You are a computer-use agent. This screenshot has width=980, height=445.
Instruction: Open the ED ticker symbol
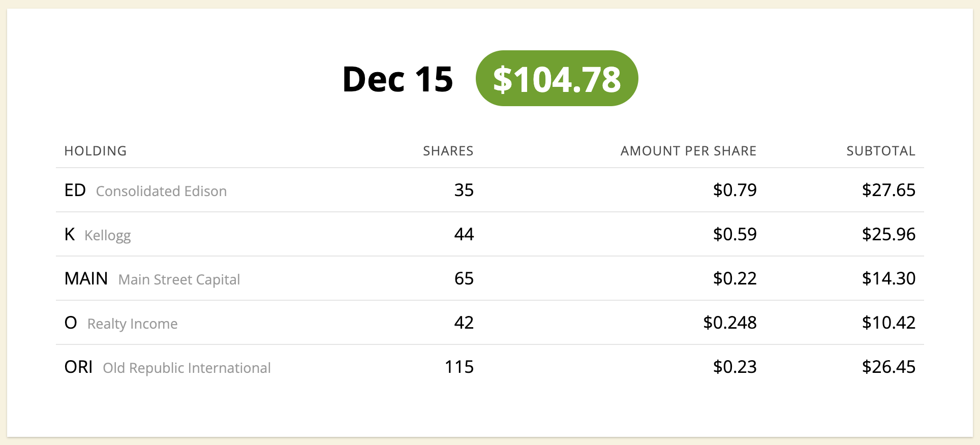click(x=75, y=190)
